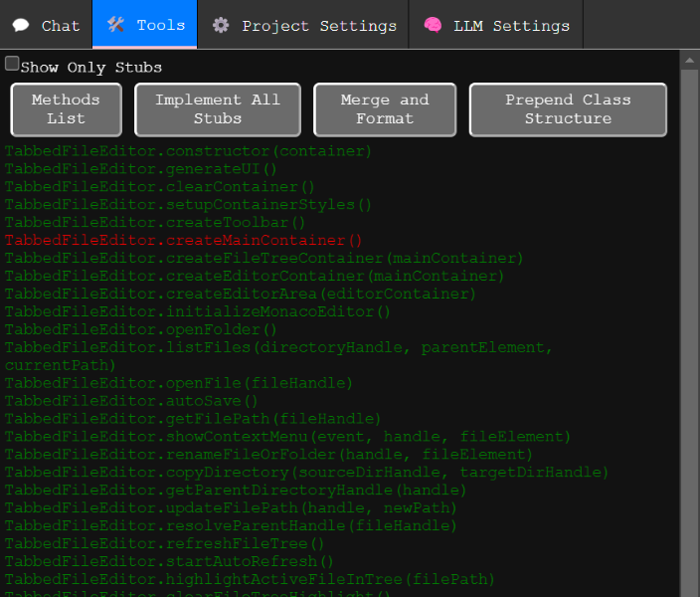Select createFileTreeContainer(mainContainer) method

pyautogui.click(x=263, y=259)
